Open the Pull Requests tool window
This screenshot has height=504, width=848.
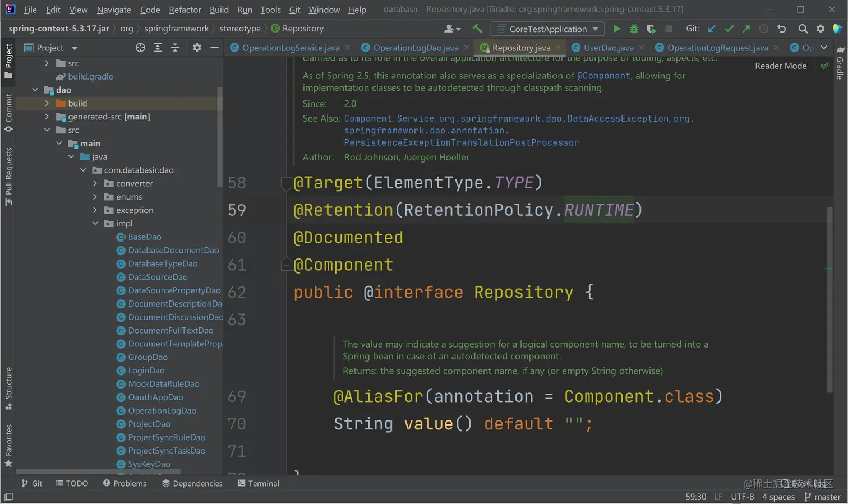(8, 177)
